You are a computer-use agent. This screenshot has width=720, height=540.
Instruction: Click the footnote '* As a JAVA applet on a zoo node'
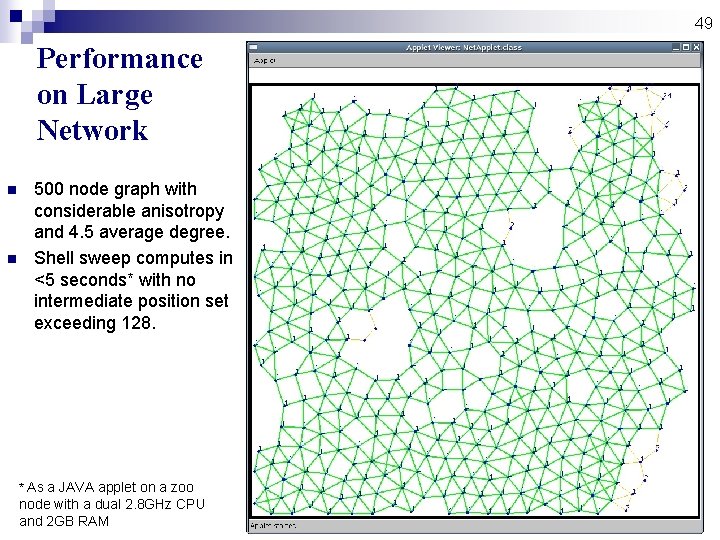click(x=106, y=495)
